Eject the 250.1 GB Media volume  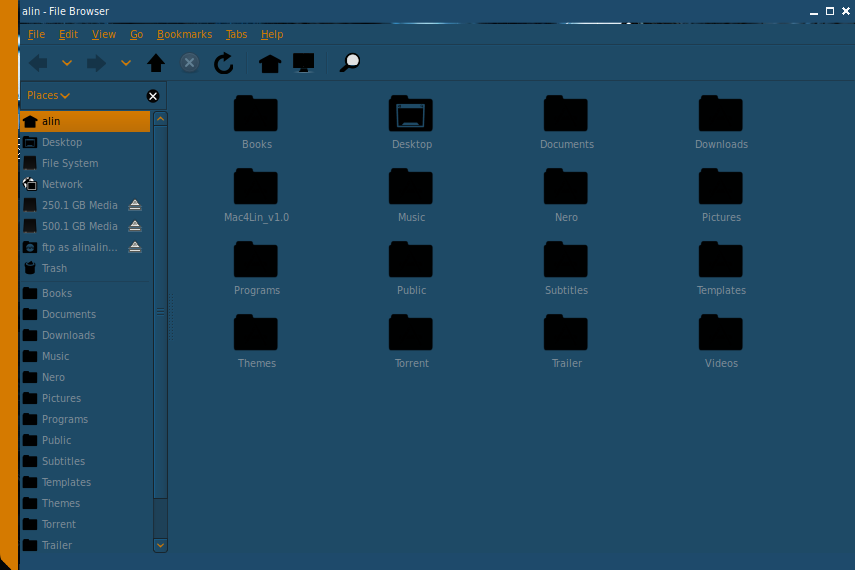click(x=135, y=205)
